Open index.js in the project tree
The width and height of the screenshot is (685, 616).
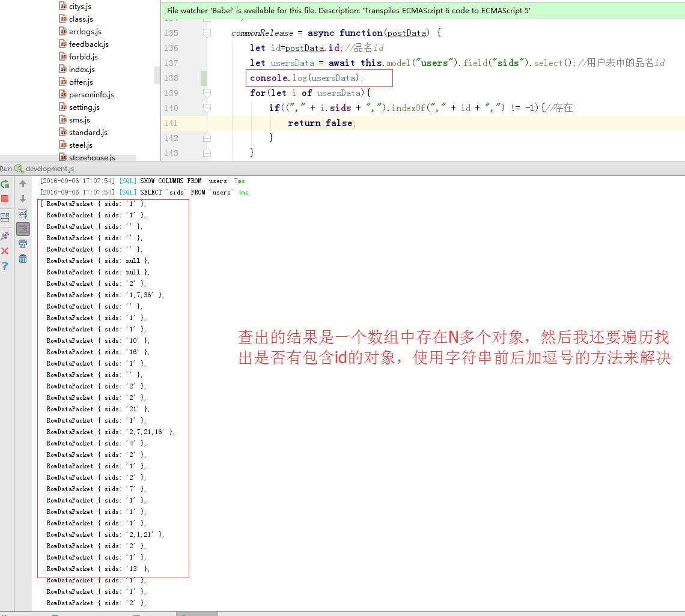click(82, 70)
